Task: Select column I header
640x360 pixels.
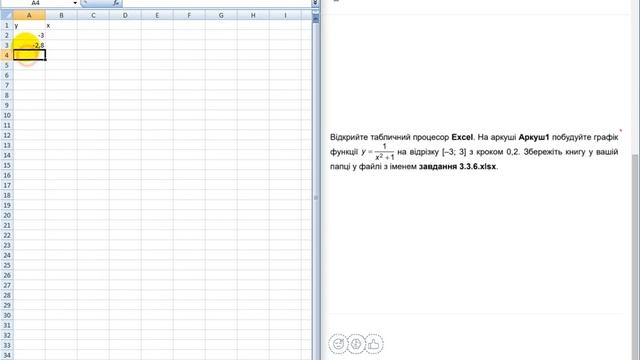Action: [x=285, y=16]
